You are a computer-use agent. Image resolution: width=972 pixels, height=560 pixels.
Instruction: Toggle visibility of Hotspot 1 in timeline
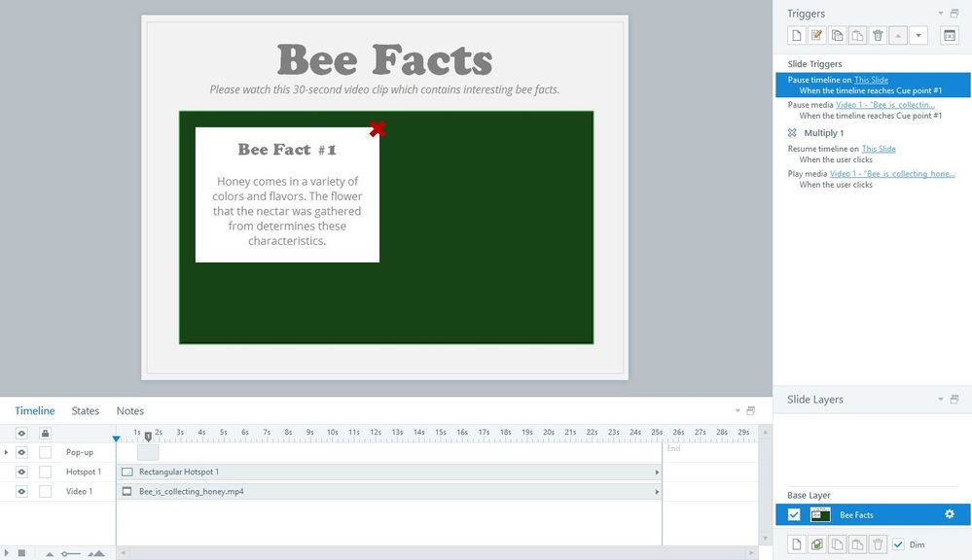tap(21, 472)
